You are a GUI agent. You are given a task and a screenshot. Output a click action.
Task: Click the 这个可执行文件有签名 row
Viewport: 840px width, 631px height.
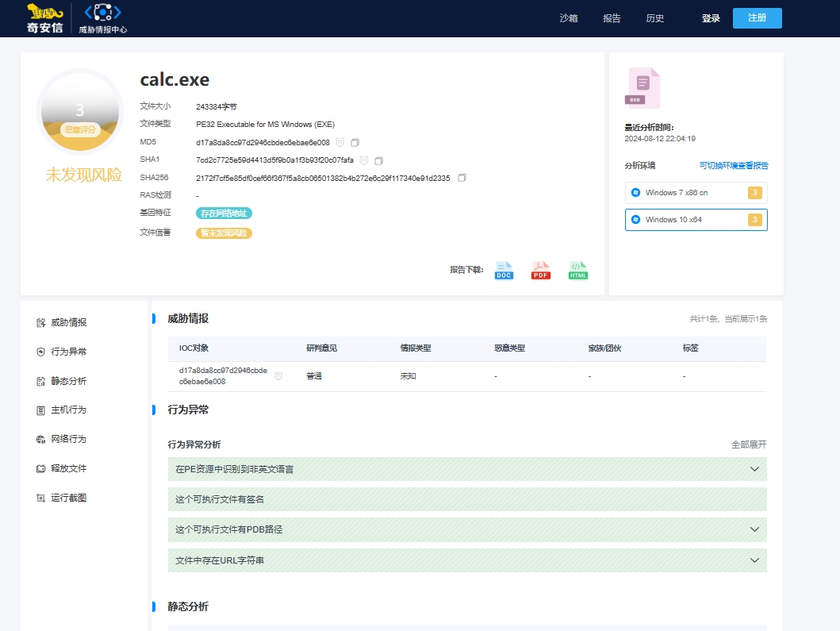tap(467, 499)
